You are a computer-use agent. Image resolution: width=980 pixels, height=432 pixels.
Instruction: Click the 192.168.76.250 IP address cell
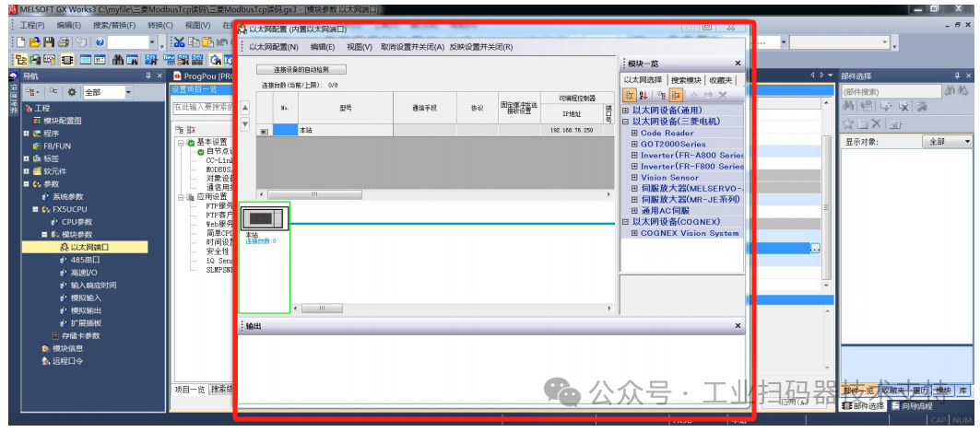pos(572,131)
